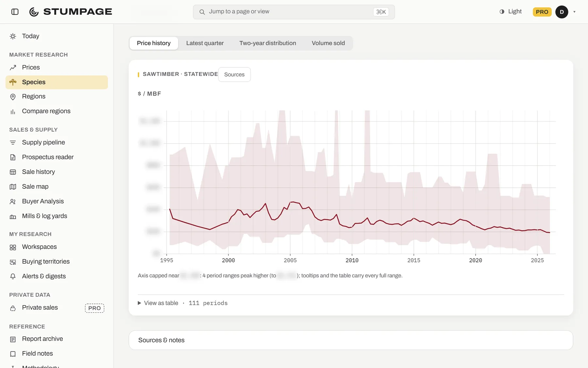Screen dimensions: 588x368
Task: Click the Mills & log yards icon
Action: click(13, 216)
